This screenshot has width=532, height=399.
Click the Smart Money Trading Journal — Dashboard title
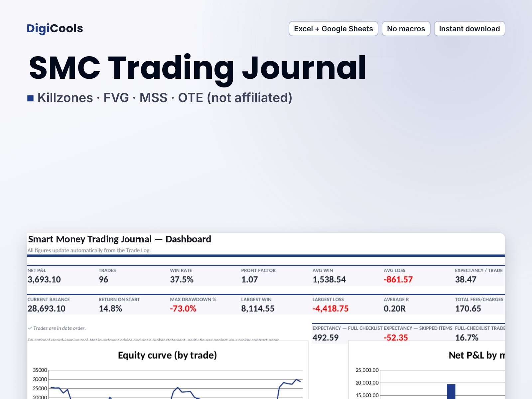[x=120, y=239]
